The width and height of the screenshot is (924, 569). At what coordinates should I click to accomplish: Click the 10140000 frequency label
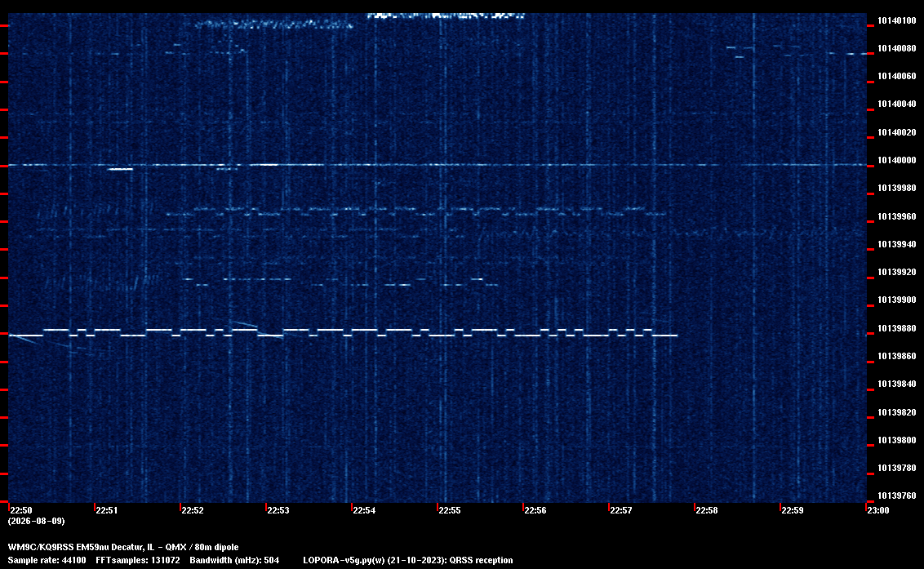(897, 160)
